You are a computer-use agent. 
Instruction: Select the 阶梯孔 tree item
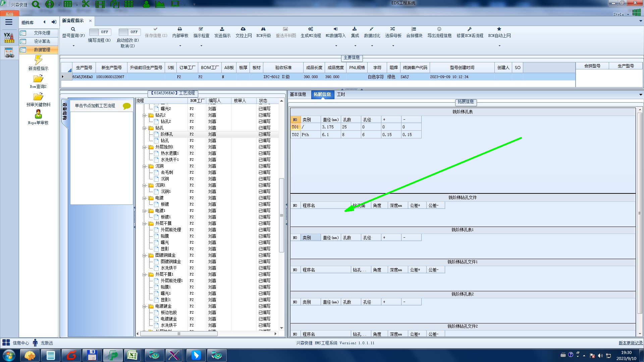pyautogui.click(x=167, y=134)
